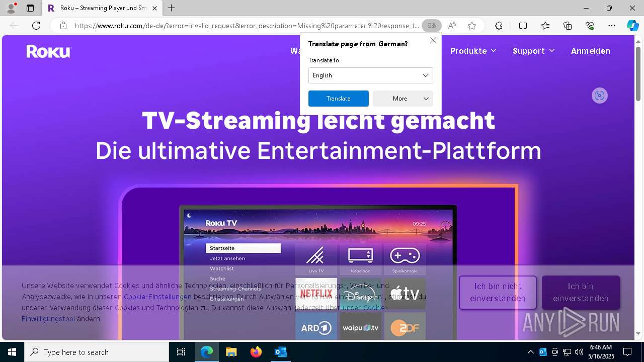Click the taskbar search box

(97, 352)
